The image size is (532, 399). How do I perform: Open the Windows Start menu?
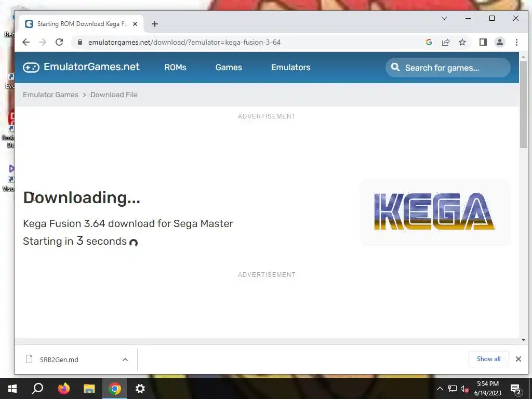(x=12, y=389)
